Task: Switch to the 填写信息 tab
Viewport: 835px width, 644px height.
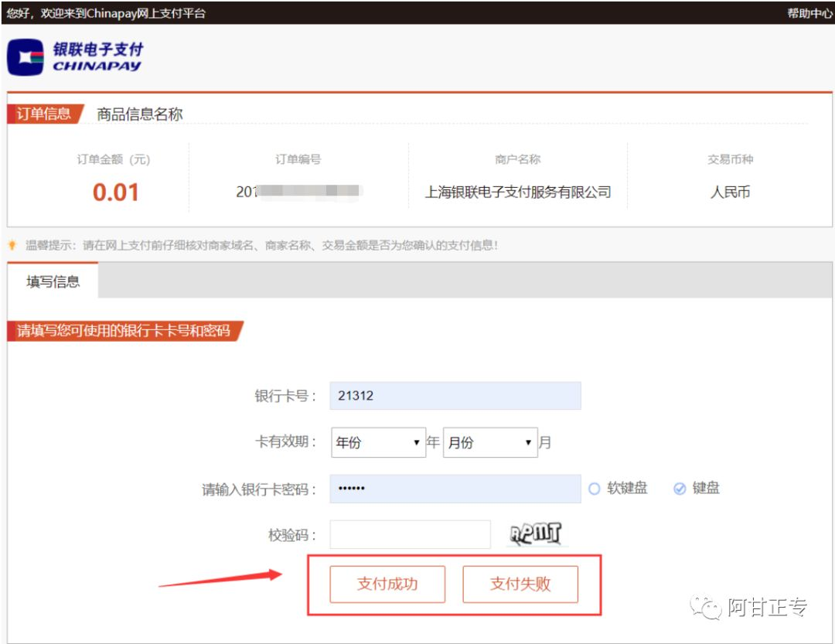Action: [53, 281]
